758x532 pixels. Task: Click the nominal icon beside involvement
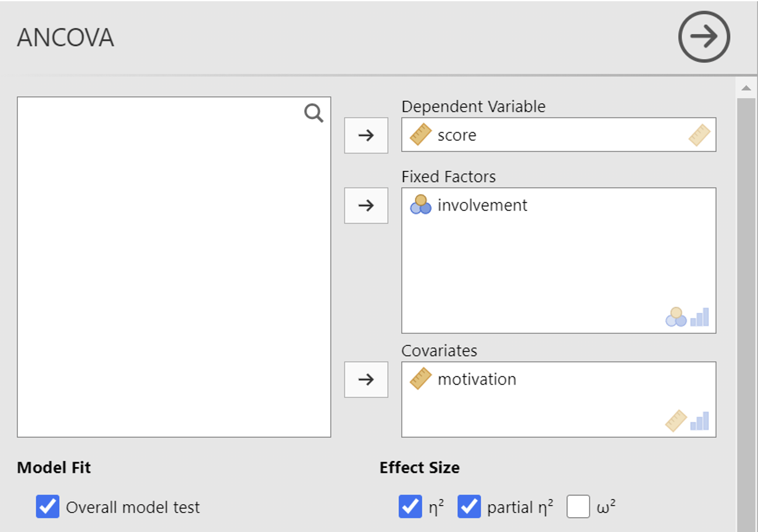(420, 205)
